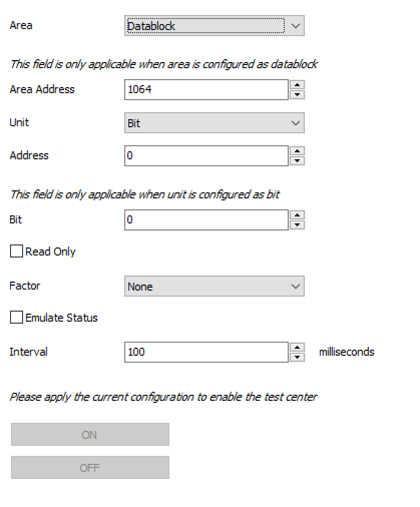Click the Address field's down spinner arrow
420x507 pixels.
tap(297, 161)
